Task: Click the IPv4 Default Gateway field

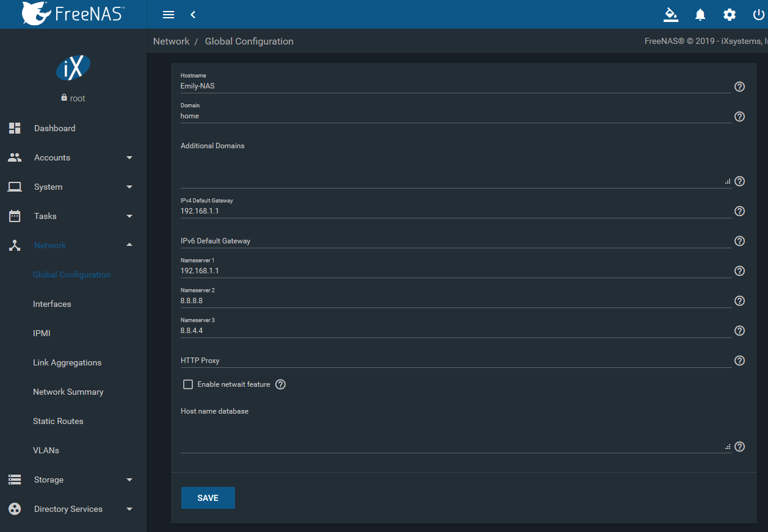Action: click(x=456, y=211)
